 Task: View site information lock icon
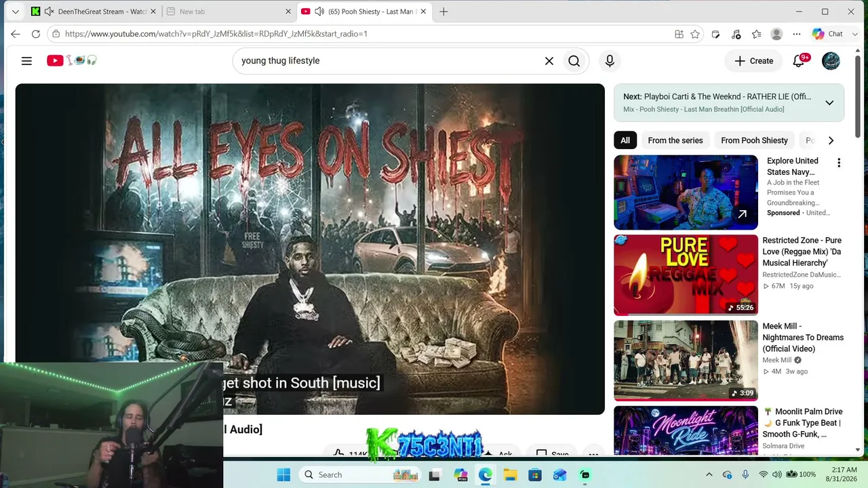coord(56,34)
